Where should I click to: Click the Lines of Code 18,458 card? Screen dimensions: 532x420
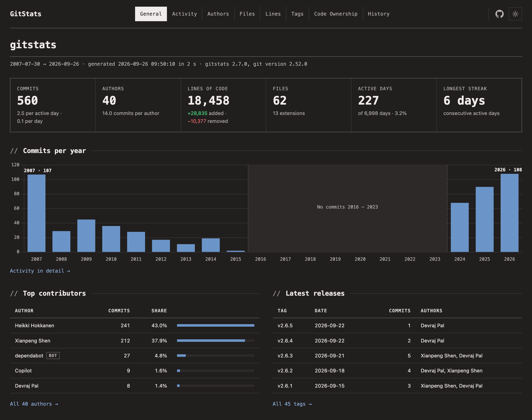click(x=223, y=105)
